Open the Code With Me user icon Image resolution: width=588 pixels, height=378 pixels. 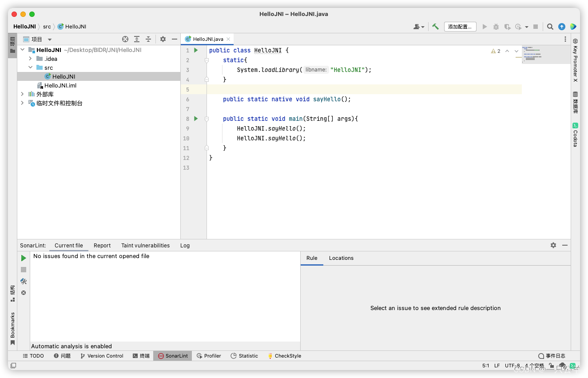coord(418,27)
